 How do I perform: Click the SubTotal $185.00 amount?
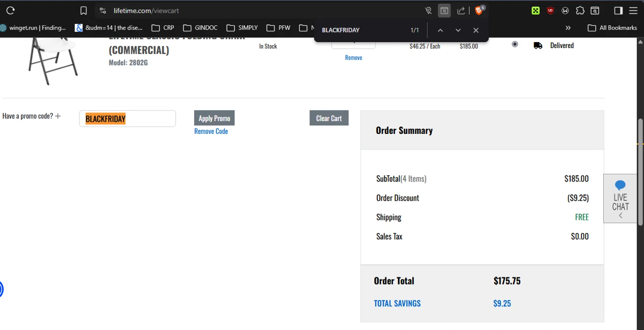[x=576, y=179]
